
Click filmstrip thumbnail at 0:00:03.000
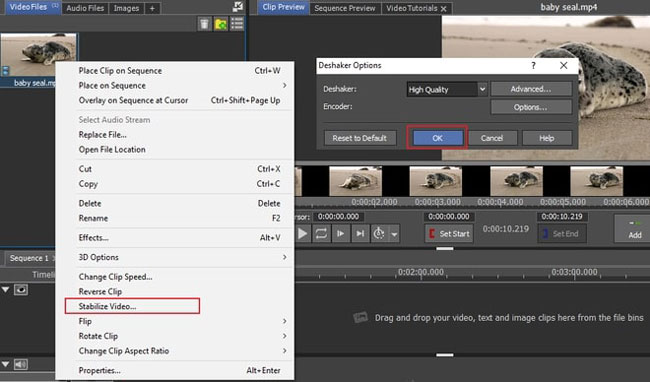click(435, 181)
